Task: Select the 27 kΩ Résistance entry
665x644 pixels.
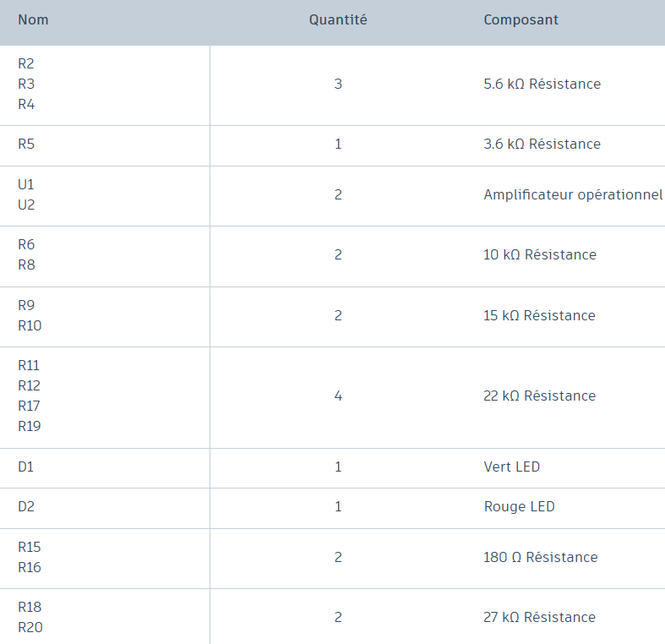Action: tap(539, 617)
